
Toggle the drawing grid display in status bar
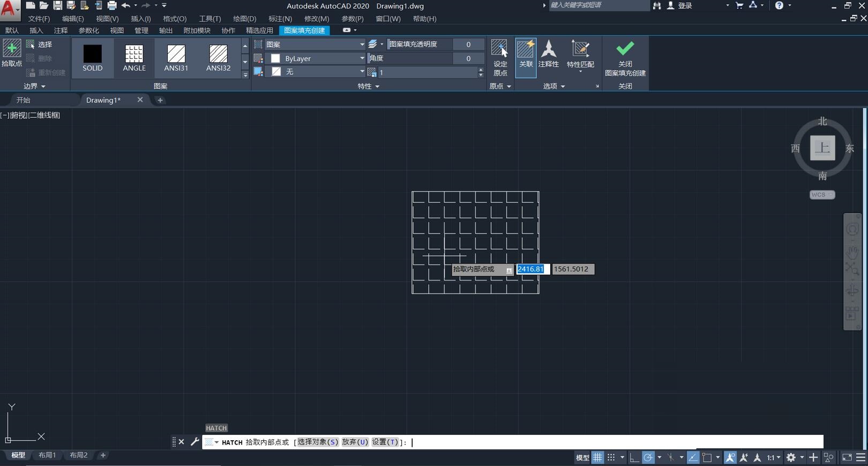pos(597,457)
